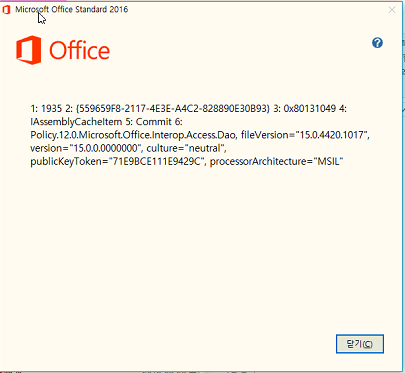Click the error code 0x80131049

click(x=310, y=108)
